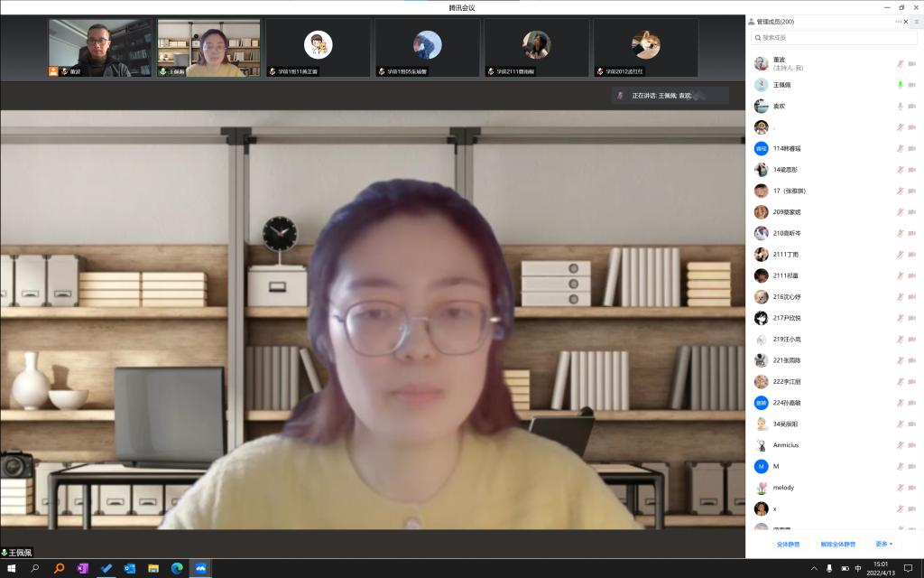Screen dimensions: 924x578
Task: Collapse the sidebar using top-right list icon
Action: [x=916, y=21]
